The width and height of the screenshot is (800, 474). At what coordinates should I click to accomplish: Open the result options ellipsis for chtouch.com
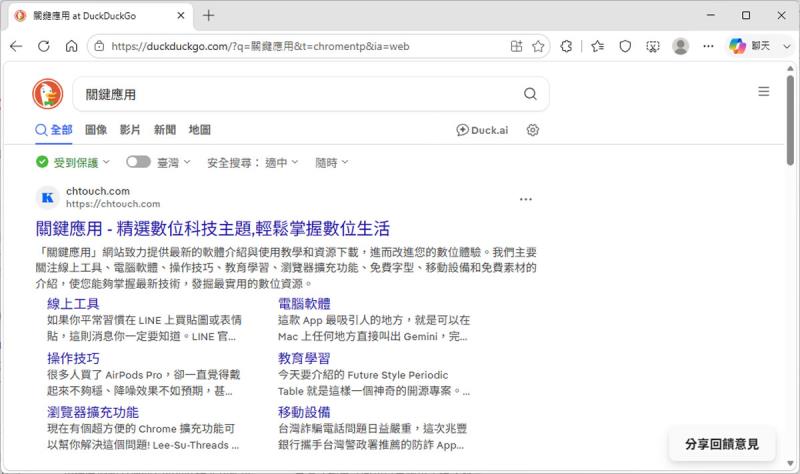(x=526, y=199)
